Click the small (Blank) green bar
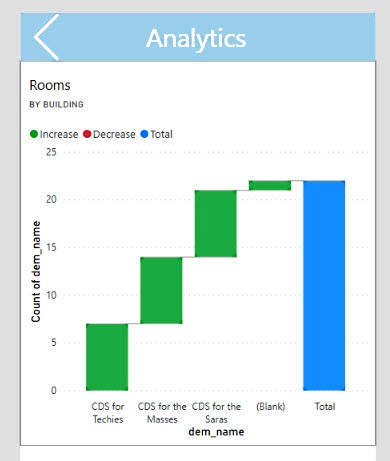Image resolution: width=390 pixels, height=461 pixels. coord(270,185)
